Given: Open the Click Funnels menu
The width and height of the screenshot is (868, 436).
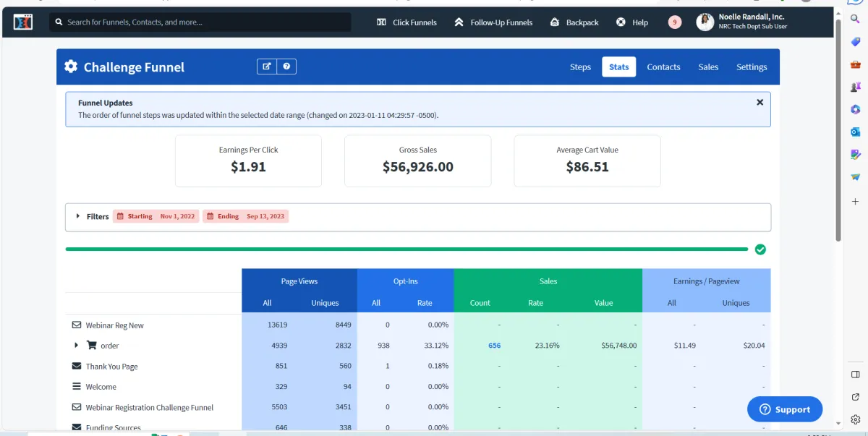Looking at the screenshot, I should [407, 22].
